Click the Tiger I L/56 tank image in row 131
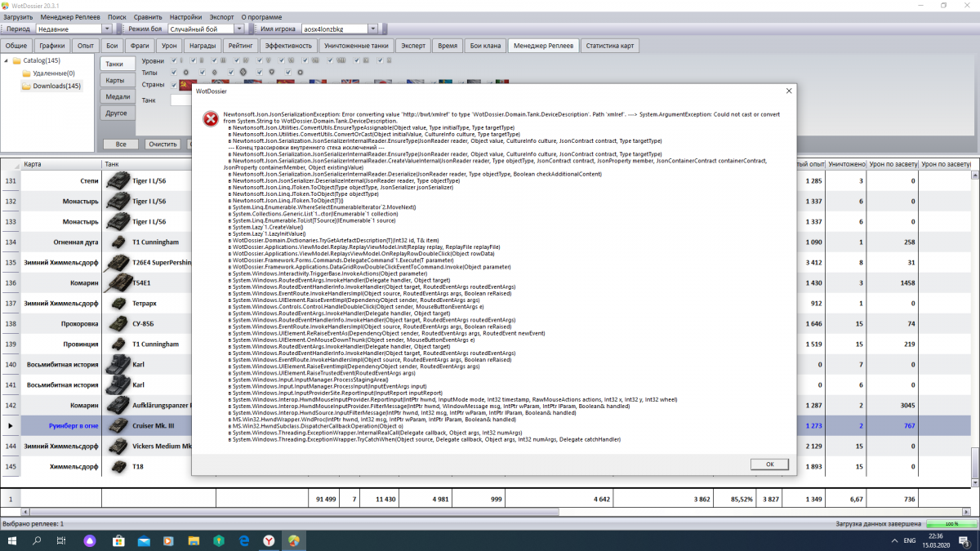 pyautogui.click(x=117, y=180)
